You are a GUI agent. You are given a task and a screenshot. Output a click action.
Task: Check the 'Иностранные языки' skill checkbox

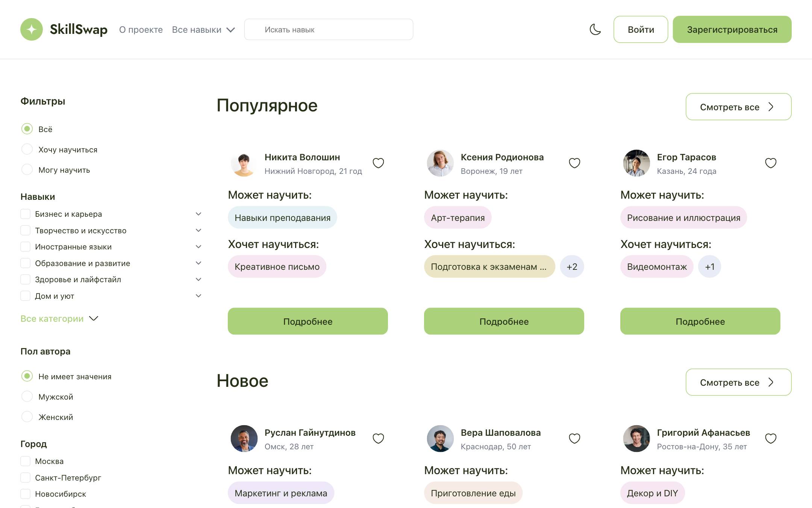[x=25, y=246]
